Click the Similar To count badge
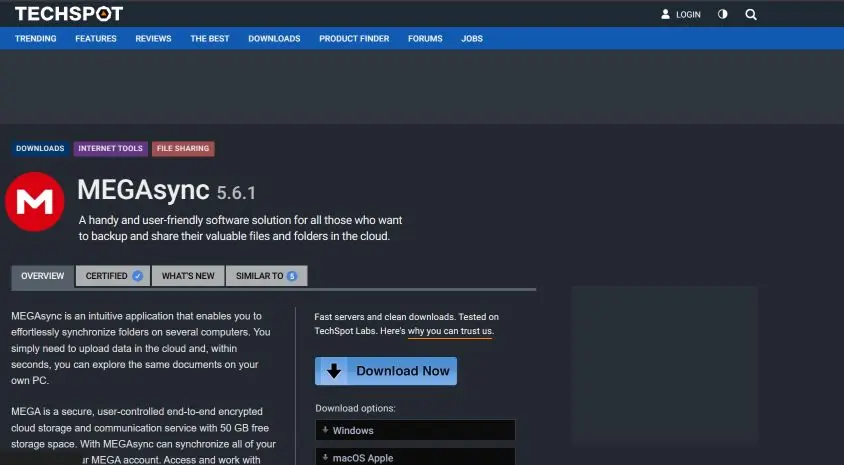 click(292, 276)
